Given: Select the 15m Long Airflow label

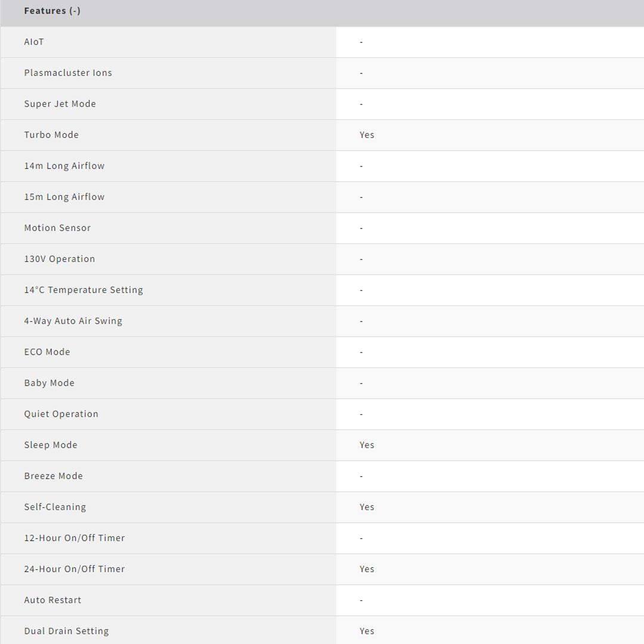Looking at the screenshot, I should coord(64,197).
